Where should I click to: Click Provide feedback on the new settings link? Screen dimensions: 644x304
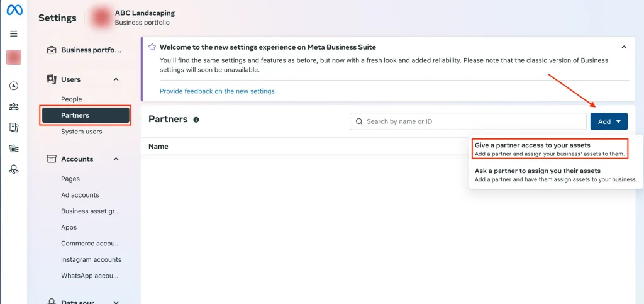[x=217, y=91]
